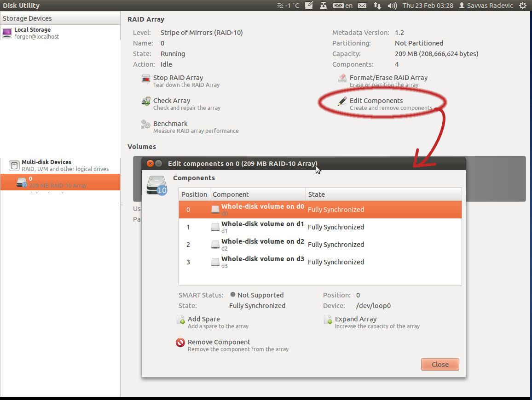The height and width of the screenshot is (400, 532).
Task: Click the Expand Array icon
Action: tap(328, 320)
